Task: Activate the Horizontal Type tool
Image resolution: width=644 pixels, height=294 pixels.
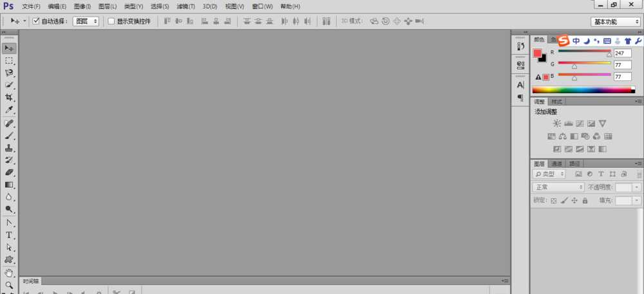Action: click(x=9, y=235)
